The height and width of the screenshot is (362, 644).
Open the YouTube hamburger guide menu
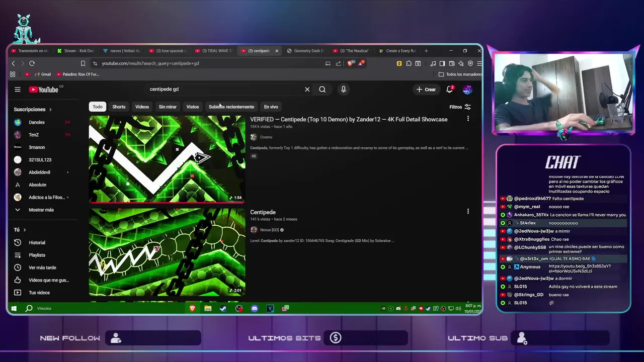(x=18, y=89)
